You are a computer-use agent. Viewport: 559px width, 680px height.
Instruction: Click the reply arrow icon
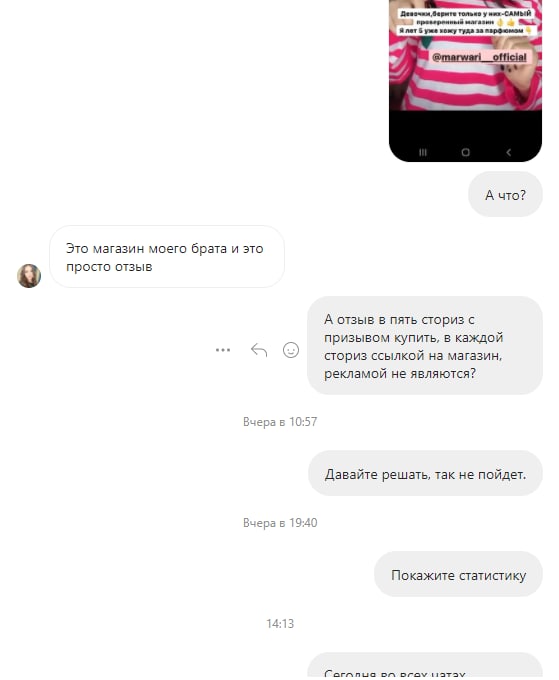(x=259, y=350)
